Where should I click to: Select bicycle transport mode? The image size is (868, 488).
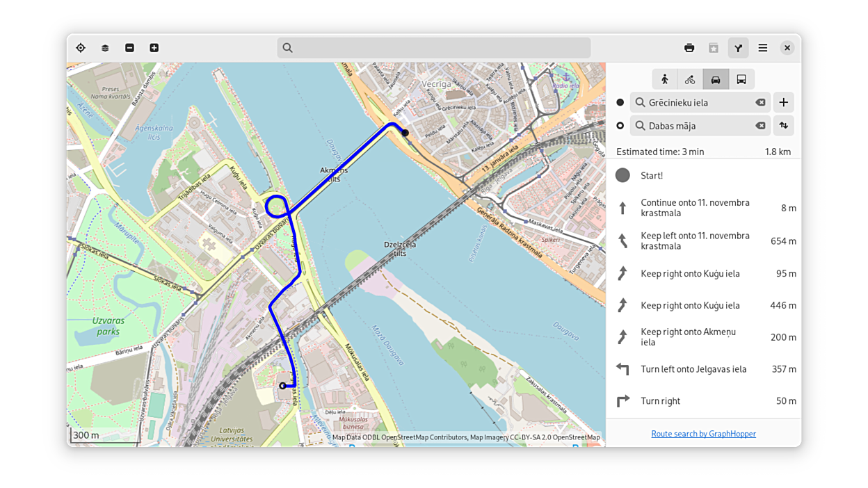point(690,79)
